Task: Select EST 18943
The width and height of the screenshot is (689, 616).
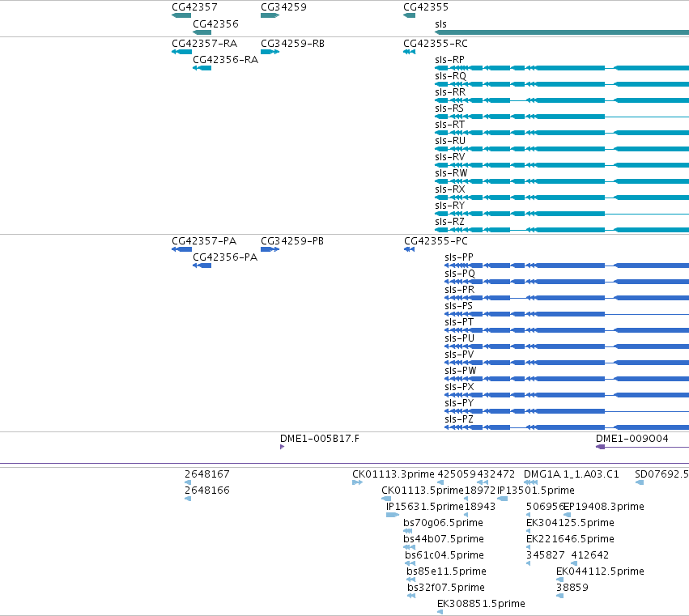Action: point(466,515)
